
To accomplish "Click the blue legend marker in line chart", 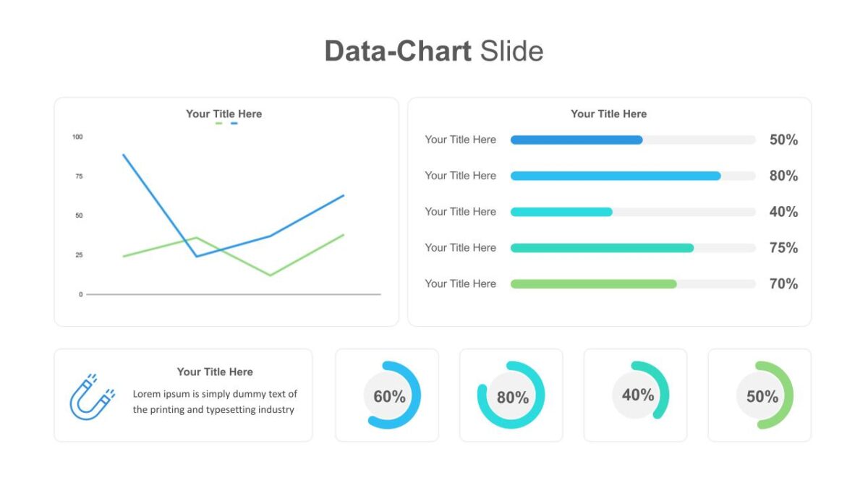I will tap(234, 124).
